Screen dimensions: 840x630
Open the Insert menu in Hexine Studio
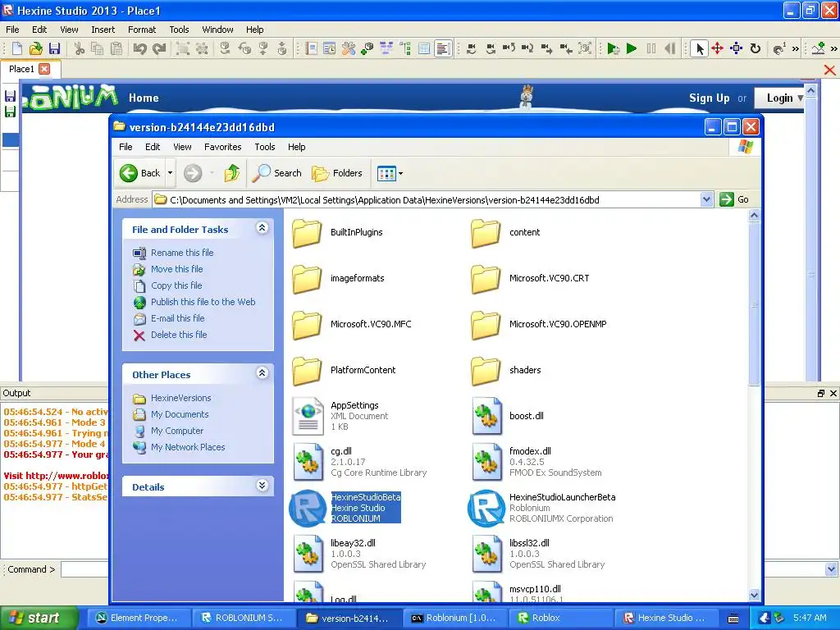pos(103,30)
